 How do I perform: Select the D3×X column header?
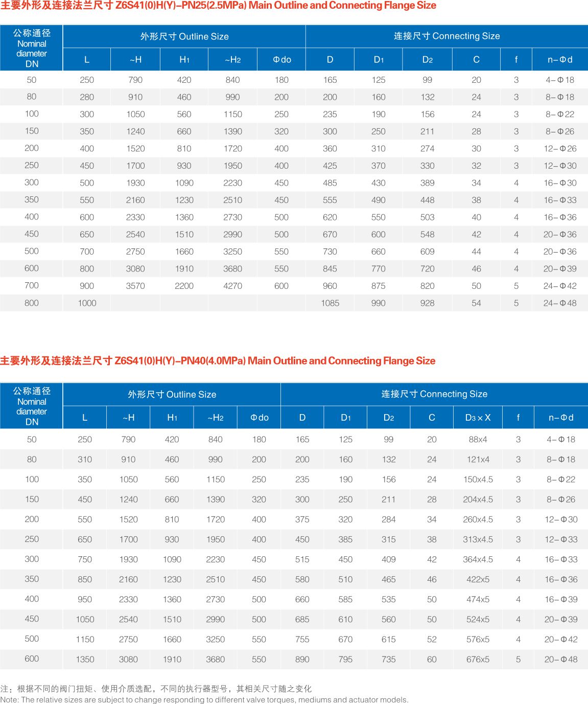[478, 418]
